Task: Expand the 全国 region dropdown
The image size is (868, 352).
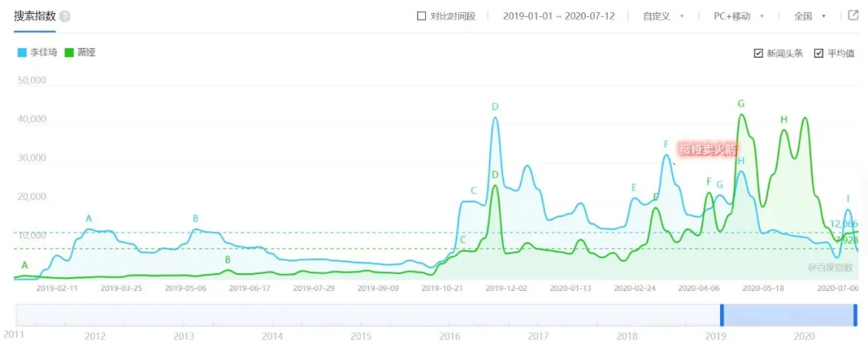Action: [809, 16]
